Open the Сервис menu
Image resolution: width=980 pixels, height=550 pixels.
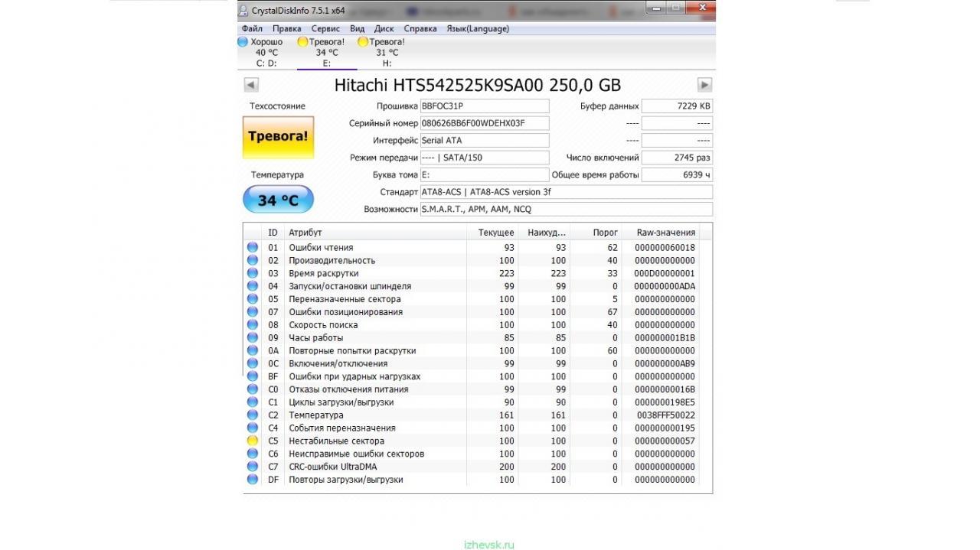325,29
